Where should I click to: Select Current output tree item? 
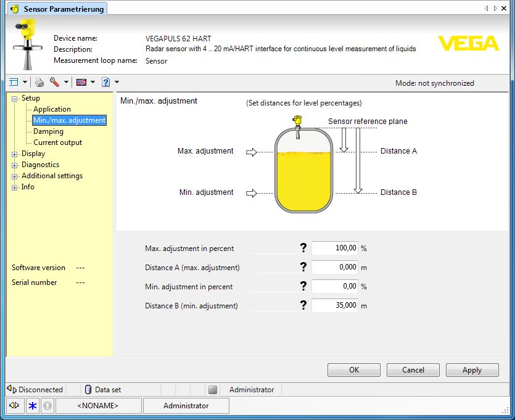pos(57,142)
